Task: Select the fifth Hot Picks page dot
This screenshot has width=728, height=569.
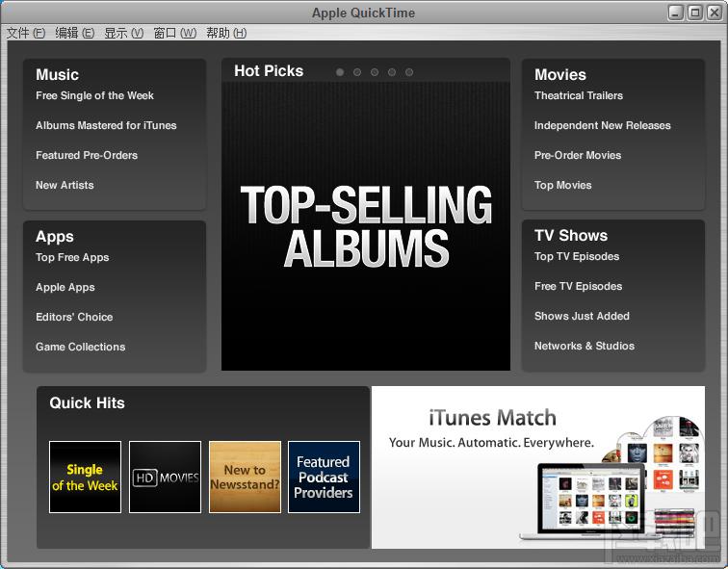Action: [x=409, y=72]
